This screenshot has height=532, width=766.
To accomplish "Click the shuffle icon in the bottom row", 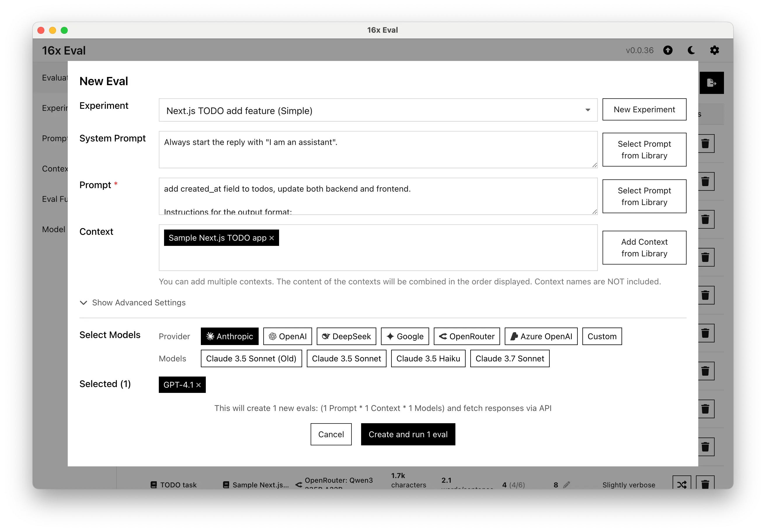I will tap(682, 484).
